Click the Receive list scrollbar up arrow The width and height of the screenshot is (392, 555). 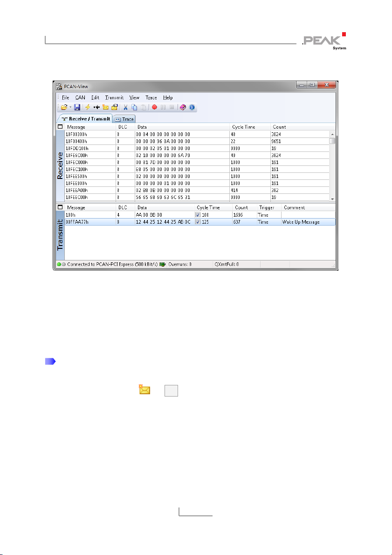(x=332, y=134)
